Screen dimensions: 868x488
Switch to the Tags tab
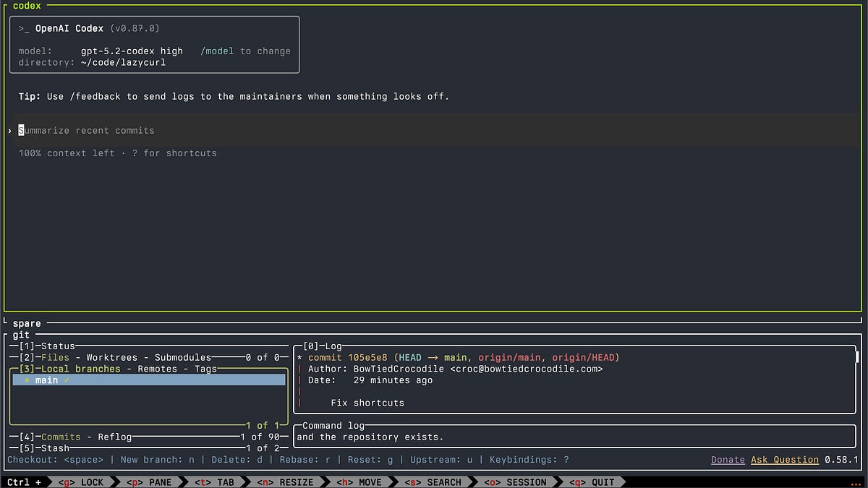pos(206,369)
